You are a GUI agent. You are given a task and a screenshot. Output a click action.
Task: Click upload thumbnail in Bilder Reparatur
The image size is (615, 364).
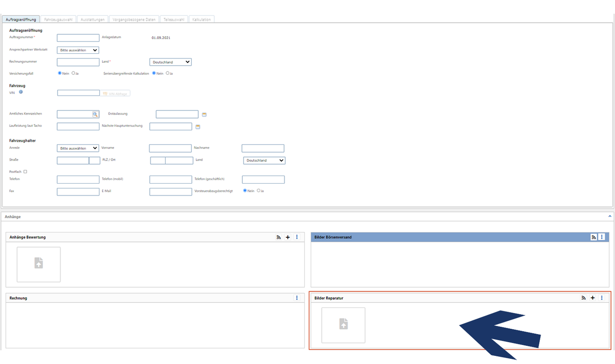pos(343,325)
